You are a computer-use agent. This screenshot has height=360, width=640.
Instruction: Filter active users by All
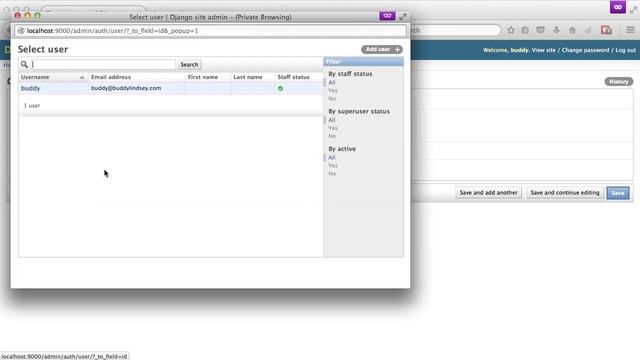332,158
